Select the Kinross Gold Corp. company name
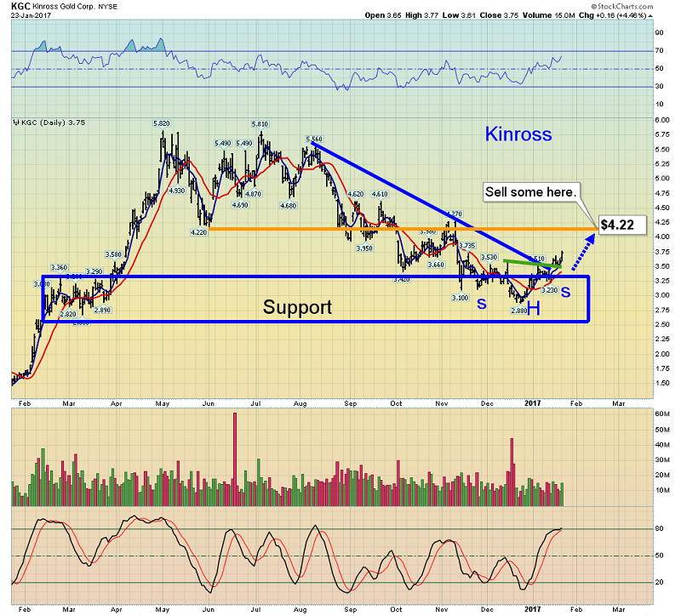Viewport: 681px width, 616px height. click(x=62, y=7)
